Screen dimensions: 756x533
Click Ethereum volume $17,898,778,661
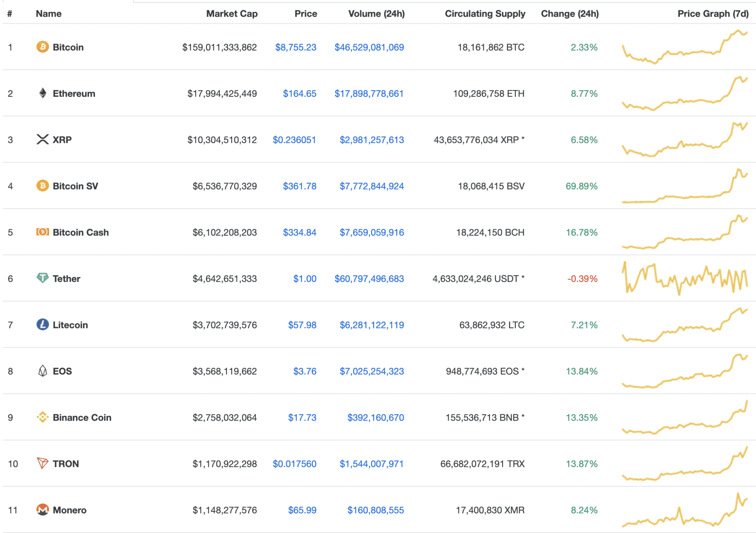click(x=369, y=93)
